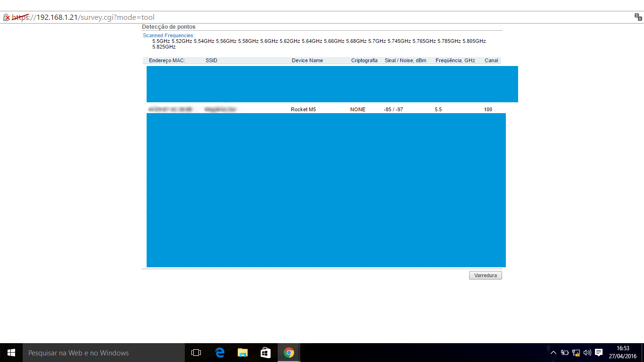The width and height of the screenshot is (644, 362).
Task: Open Task View from the taskbar
Action: coord(196,353)
